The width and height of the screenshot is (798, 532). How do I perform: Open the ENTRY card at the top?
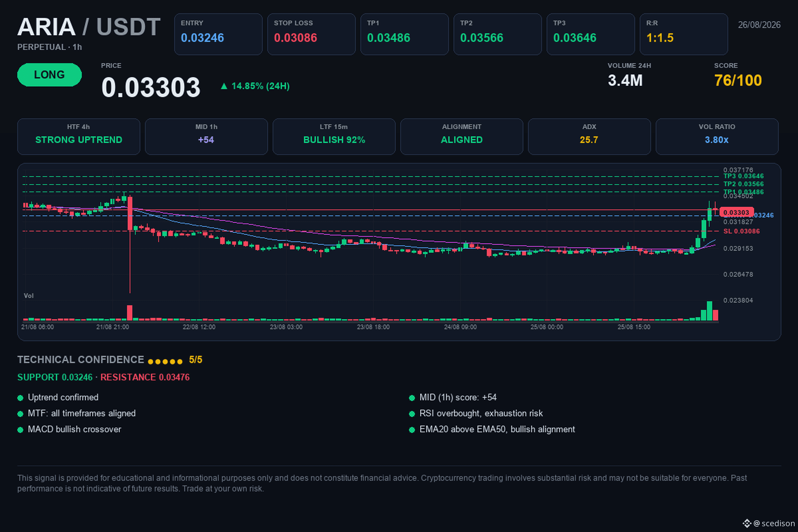[218, 34]
